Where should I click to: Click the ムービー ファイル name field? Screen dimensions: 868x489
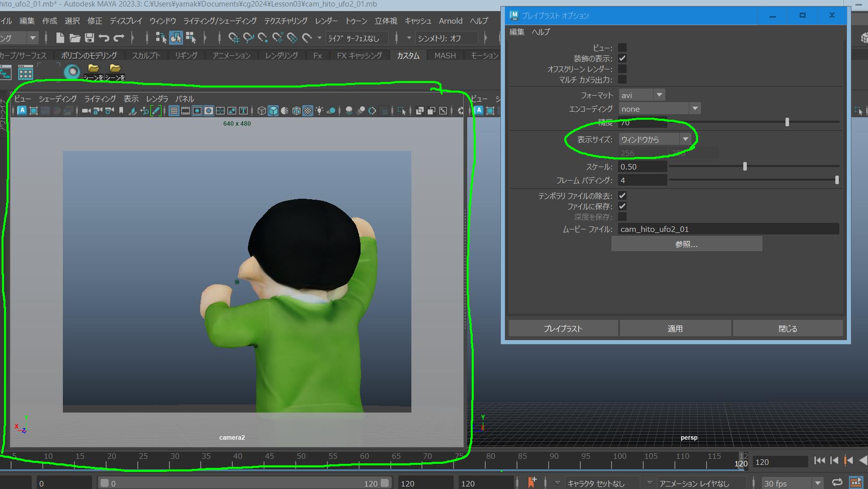tap(729, 229)
